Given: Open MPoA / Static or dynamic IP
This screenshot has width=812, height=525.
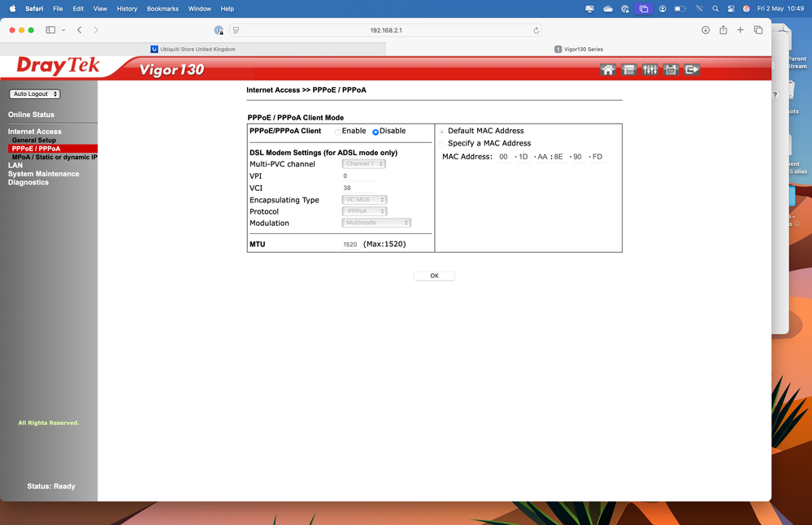Looking at the screenshot, I should (54, 157).
